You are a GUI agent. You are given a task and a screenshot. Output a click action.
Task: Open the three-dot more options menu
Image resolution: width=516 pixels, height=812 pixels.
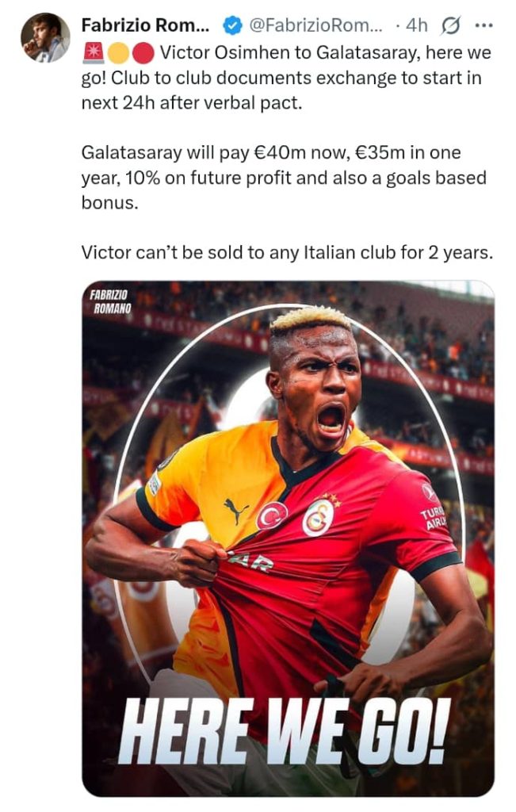(484, 25)
